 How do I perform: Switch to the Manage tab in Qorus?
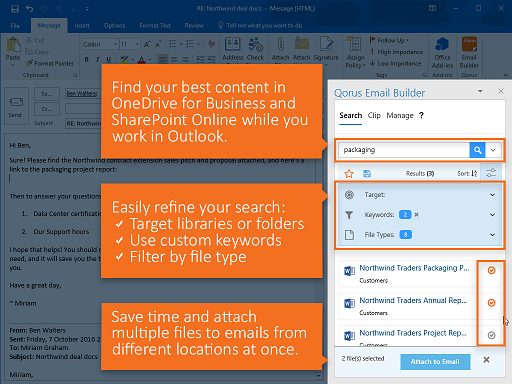coord(400,115)
